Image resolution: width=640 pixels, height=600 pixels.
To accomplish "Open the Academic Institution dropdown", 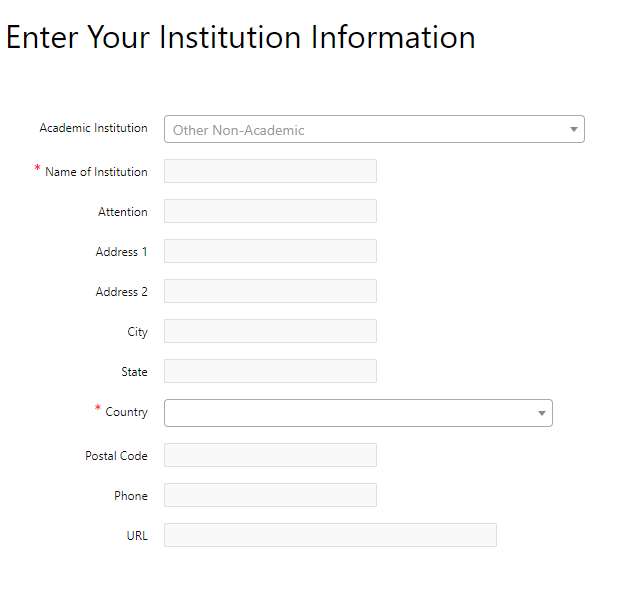I will pos(374,129).
